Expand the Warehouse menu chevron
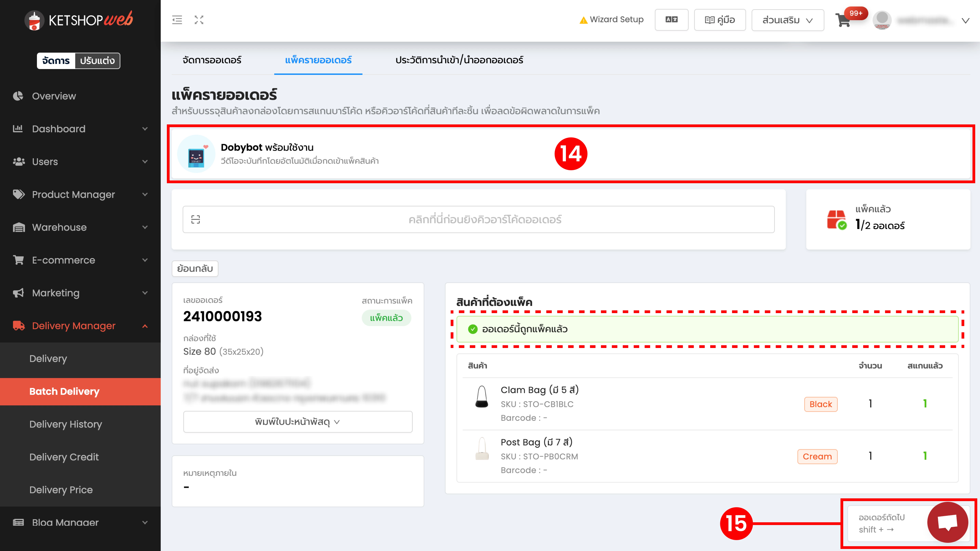Screen dimensions: 980x551 [x=145, y=227]
